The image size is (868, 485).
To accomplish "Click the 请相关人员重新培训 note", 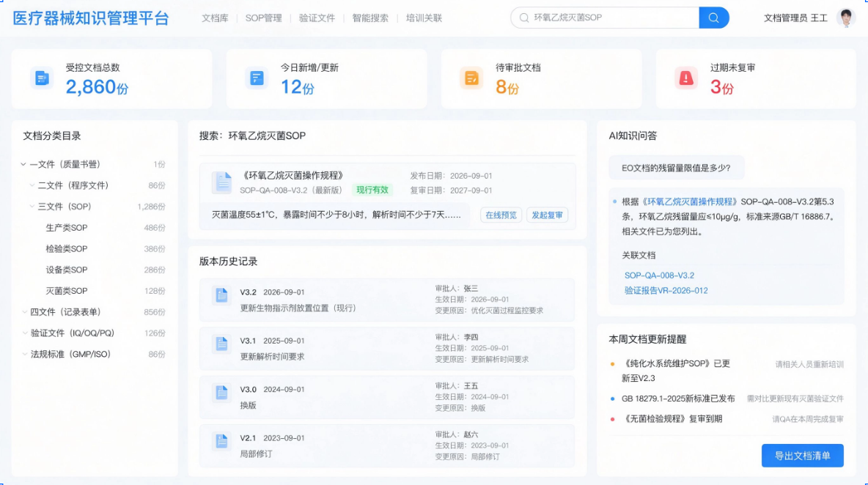I will [809, 364].
